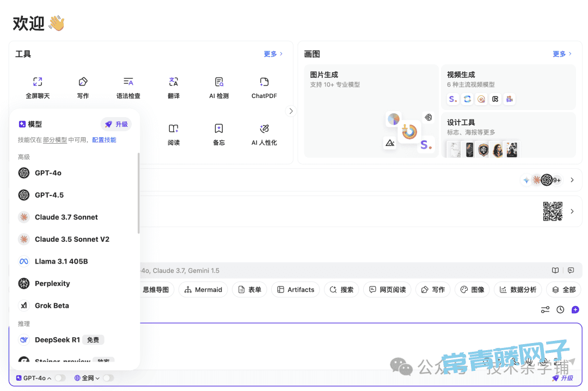The width and height of the screenshot is (588, 391).
Task: Select the 搜索 search skill chip
Action: click(341, 290)
